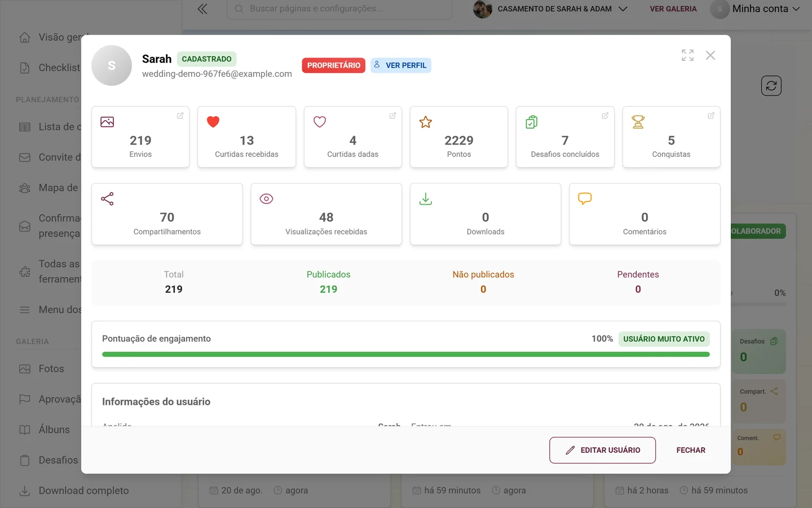Open Lista de sidebar item
This screenshot has height=508, width=812.
point(50,127)
